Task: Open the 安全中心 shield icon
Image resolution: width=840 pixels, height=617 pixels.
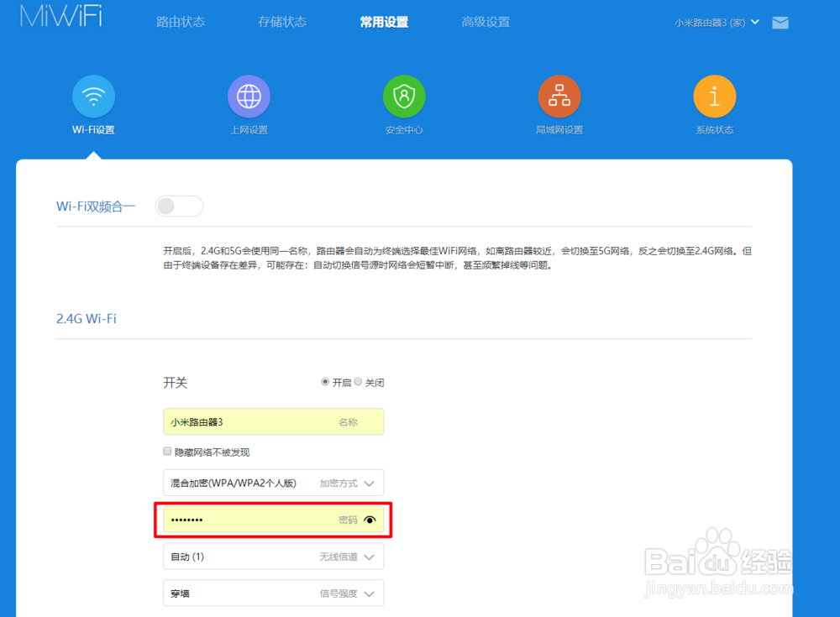Action: click(x=405, y=97)
